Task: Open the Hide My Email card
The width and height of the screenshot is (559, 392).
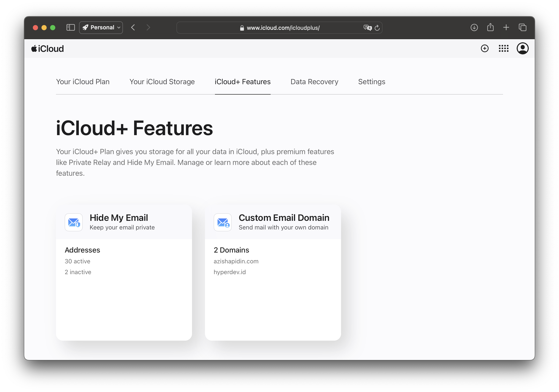Action: tap(124, 273)
